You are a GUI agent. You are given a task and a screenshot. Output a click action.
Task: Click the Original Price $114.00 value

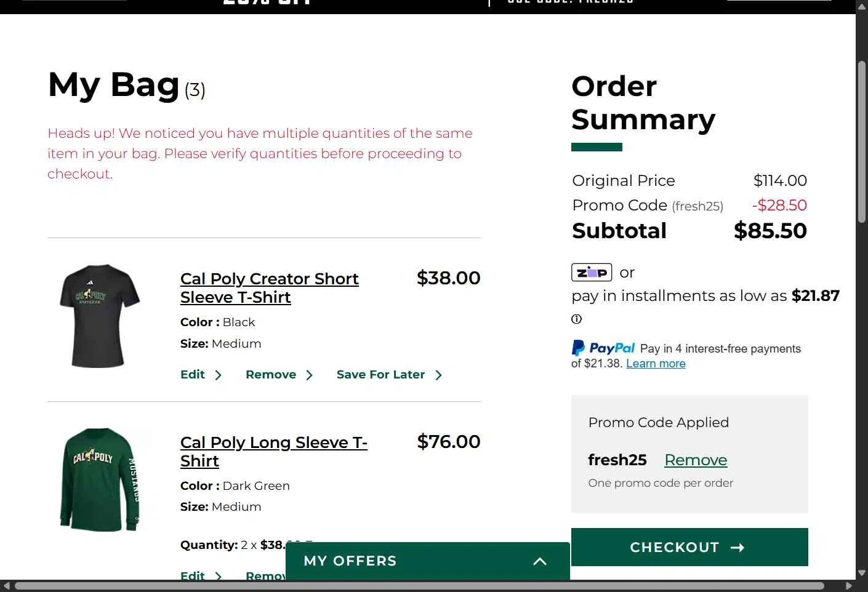click(x=780, y=180)
